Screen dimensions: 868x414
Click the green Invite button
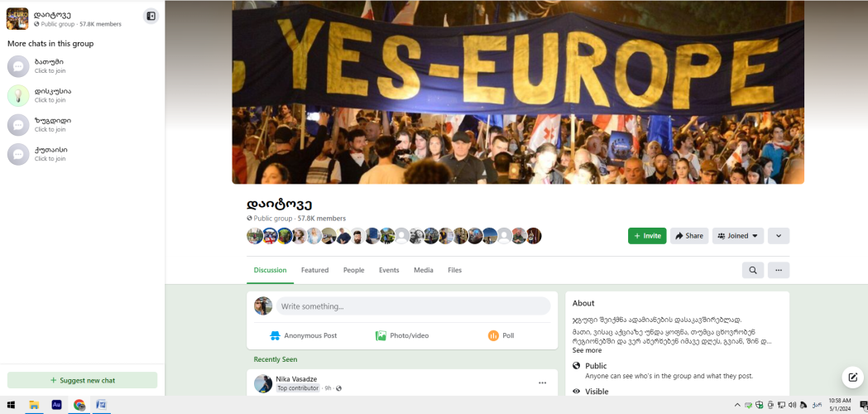coord(647,235)
